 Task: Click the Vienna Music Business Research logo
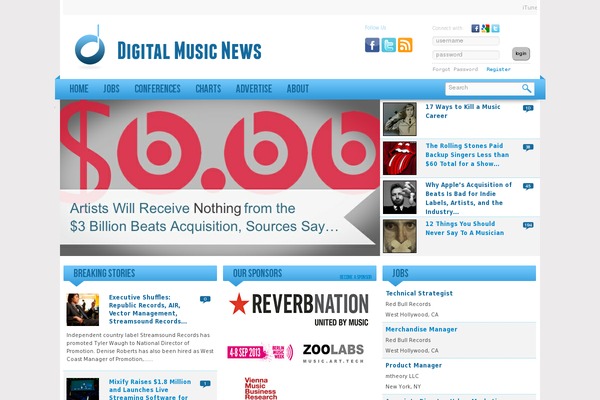coord(261,389)
